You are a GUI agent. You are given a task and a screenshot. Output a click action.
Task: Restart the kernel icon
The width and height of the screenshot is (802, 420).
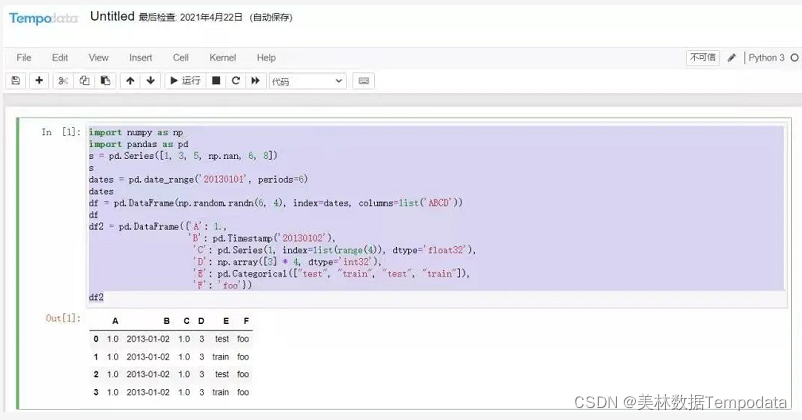(236, 81)
